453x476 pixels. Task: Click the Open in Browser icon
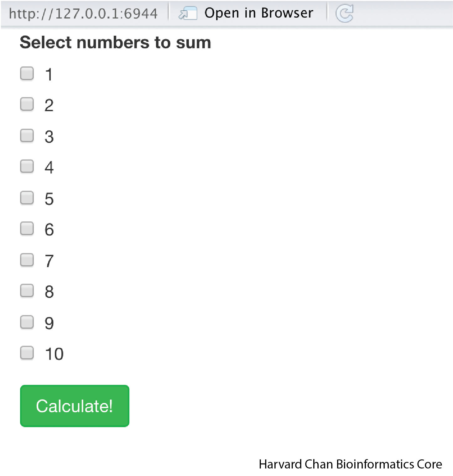click(188, 13)
